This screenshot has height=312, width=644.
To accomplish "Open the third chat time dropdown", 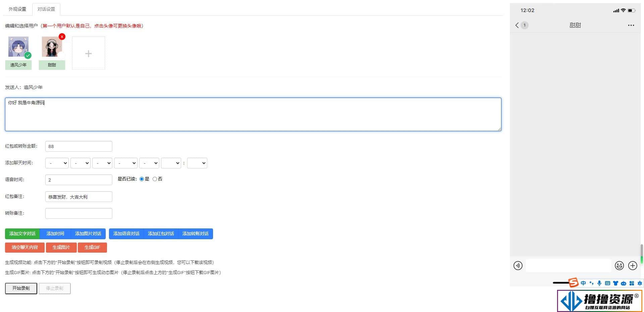I will click(x=102, y=163).
